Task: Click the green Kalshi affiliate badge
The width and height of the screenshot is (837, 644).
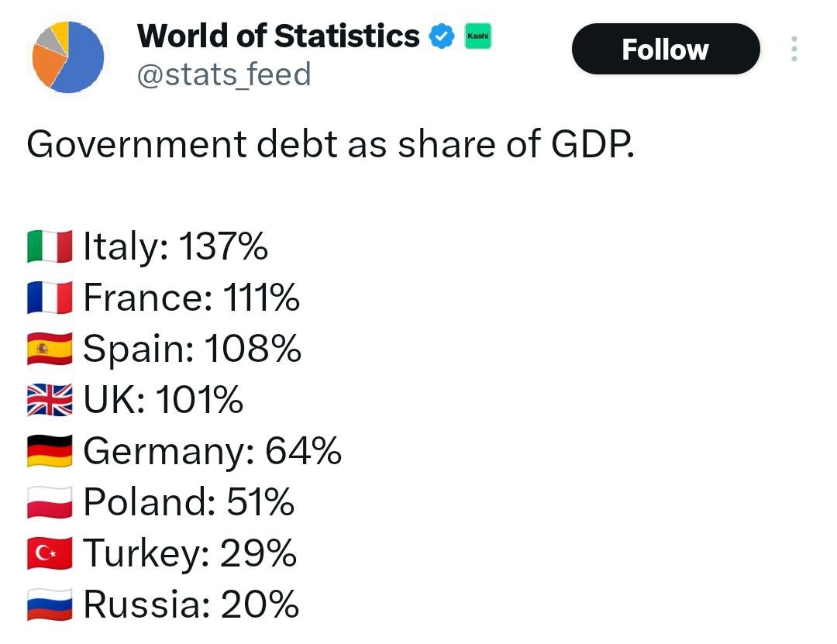Action: pyautogui.click(x=477, y=36)
